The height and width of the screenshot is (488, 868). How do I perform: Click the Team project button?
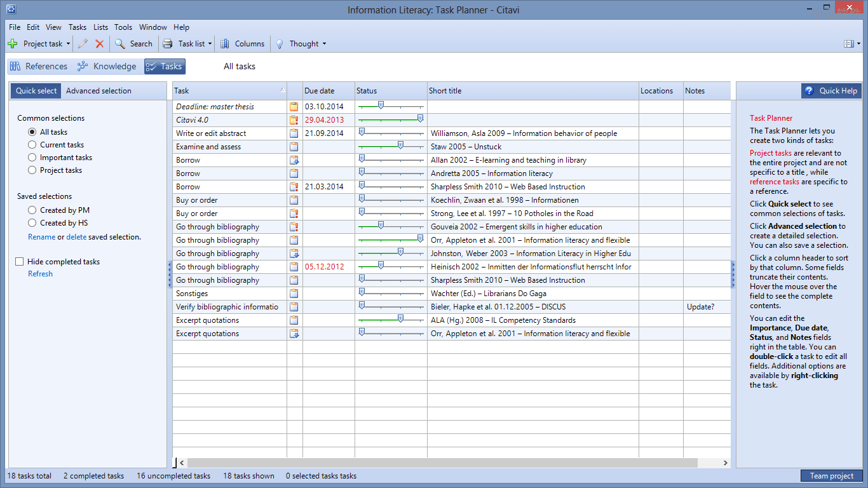[x=832, y=476]
